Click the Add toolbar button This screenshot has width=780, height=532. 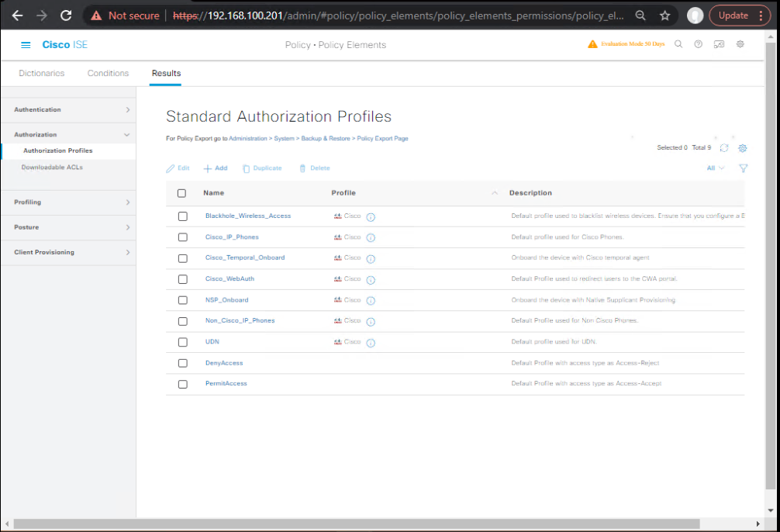[x=216, y=168]
